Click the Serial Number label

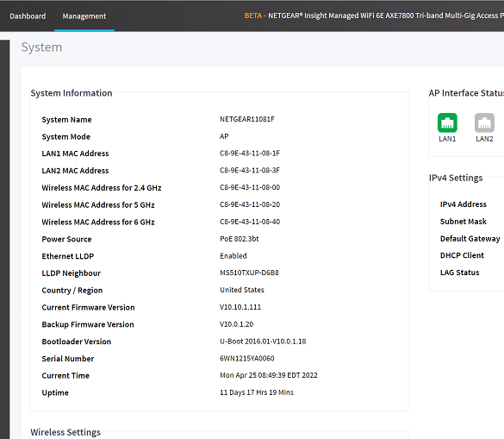point(68,359)
